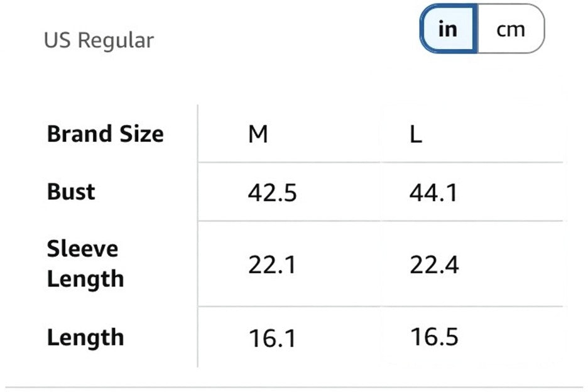The height and width of the screenshot is (392, 588).
Task: Click the US Regular label
Action: [99, 40]
